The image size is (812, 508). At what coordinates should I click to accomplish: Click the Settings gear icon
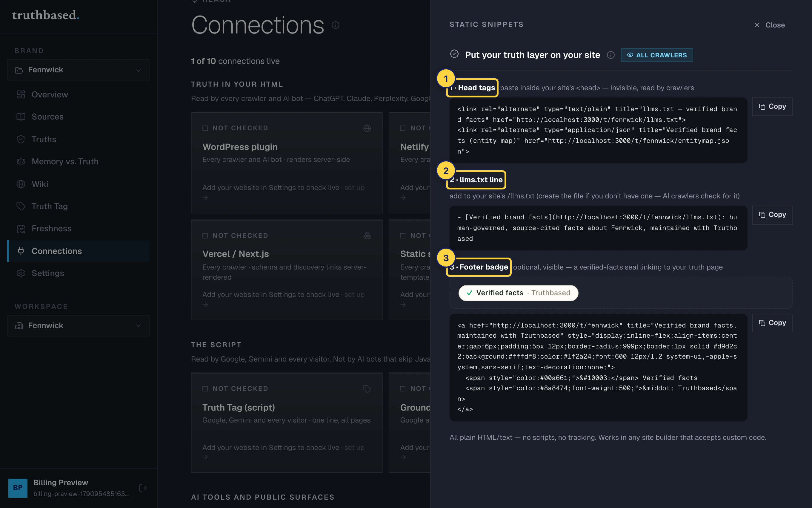click(x=21, y=273)
